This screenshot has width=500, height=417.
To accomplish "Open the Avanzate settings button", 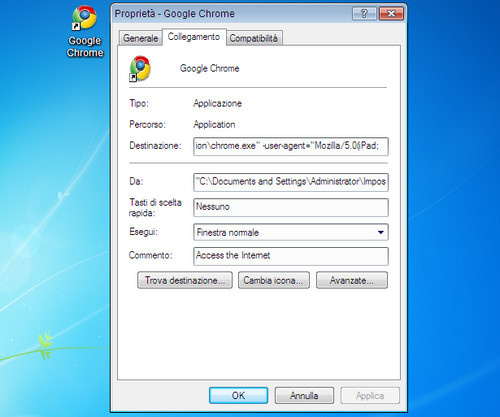I will click(x=352, y=280).
